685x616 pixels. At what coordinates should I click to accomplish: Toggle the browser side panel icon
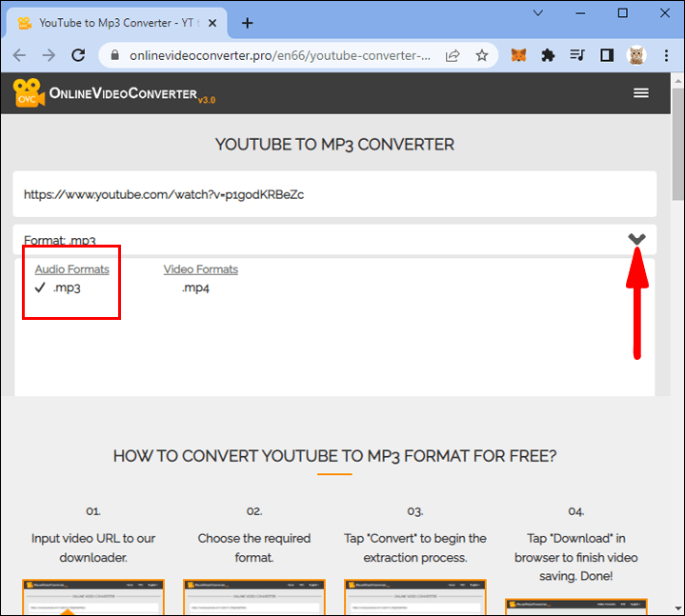(x=607, y=55)
